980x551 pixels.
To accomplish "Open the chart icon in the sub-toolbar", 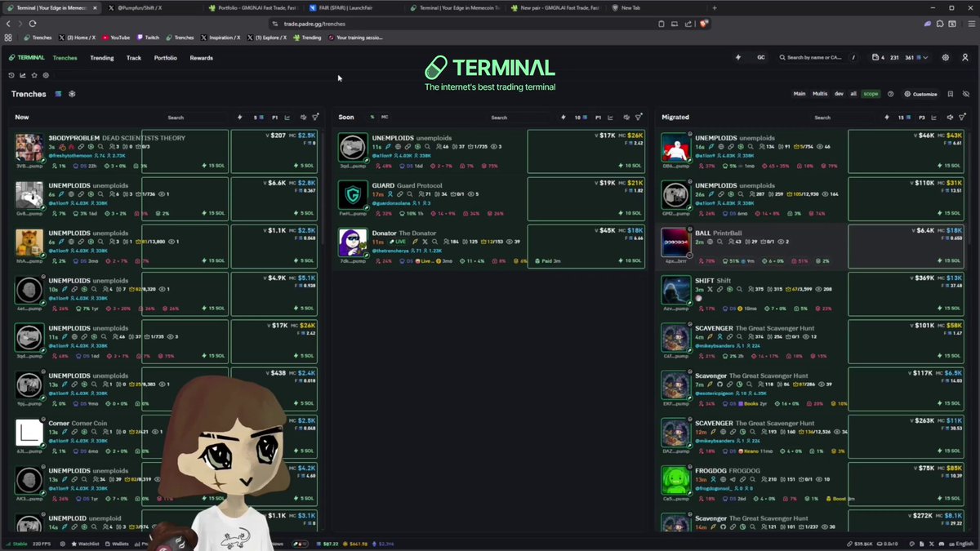I will [23, 75].
